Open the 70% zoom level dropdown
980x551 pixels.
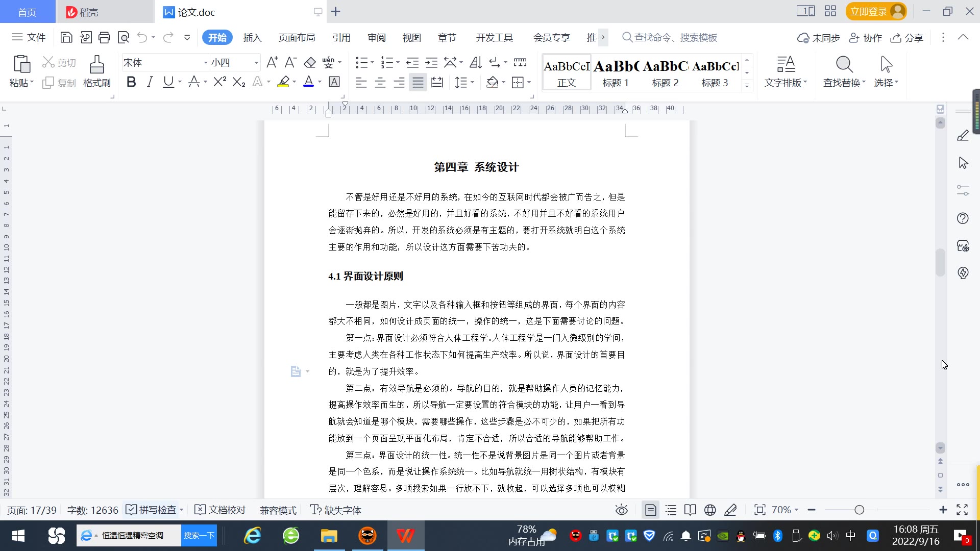(x=785, y=510)
